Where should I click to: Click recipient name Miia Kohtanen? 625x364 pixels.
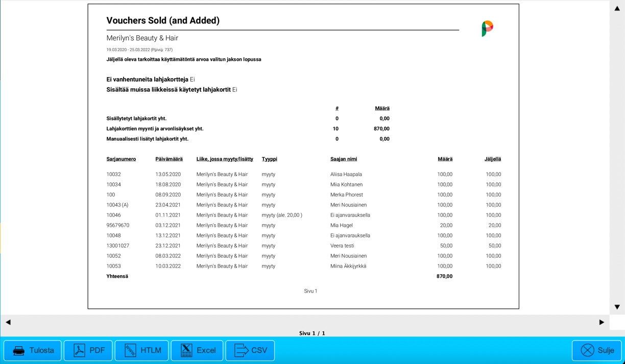click(347, 185)
